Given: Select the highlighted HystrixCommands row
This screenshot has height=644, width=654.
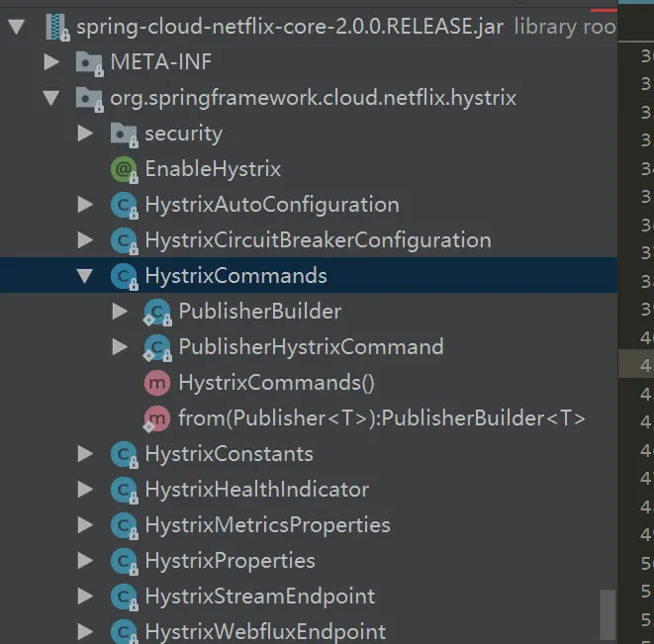Looking at the screenshot, I should 309,275.
